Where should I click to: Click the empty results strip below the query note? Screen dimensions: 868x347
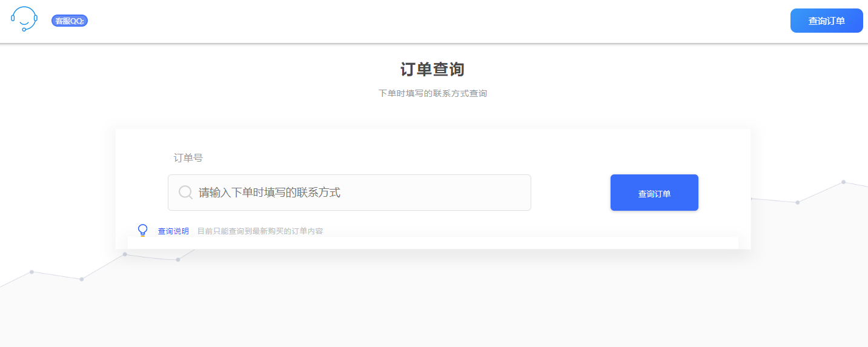[432, 243]
